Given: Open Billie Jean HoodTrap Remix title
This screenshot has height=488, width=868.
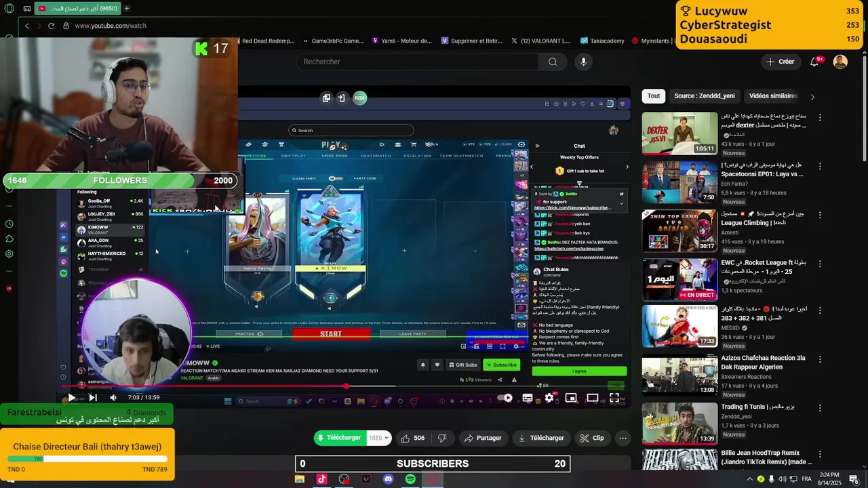Looking at the screenshot, I should [x=766, y=457].
